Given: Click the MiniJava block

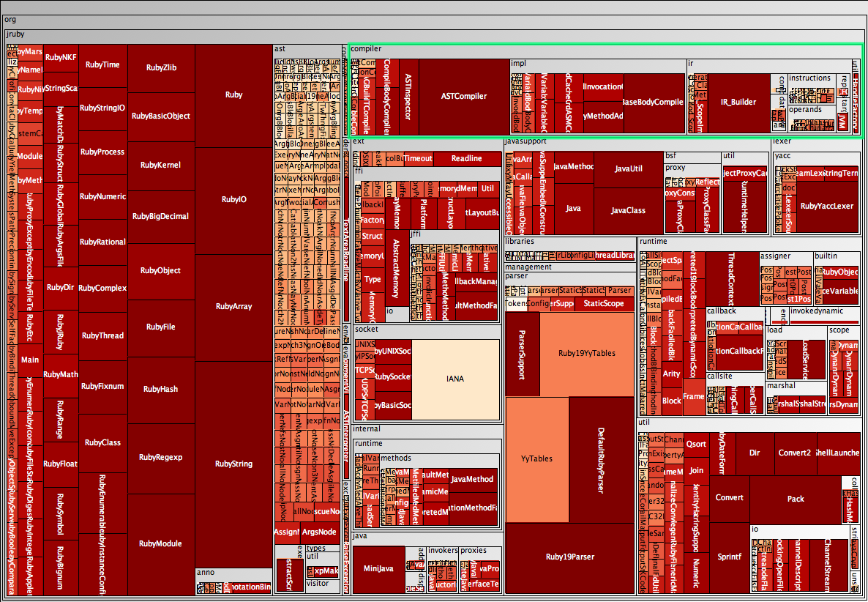Looking at the screenshot, I should 379,569.
